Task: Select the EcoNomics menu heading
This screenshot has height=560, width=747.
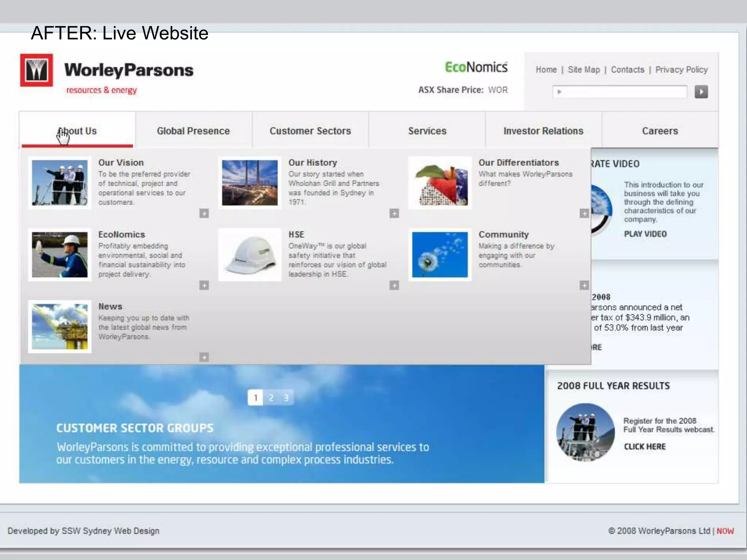Action: 121,234
